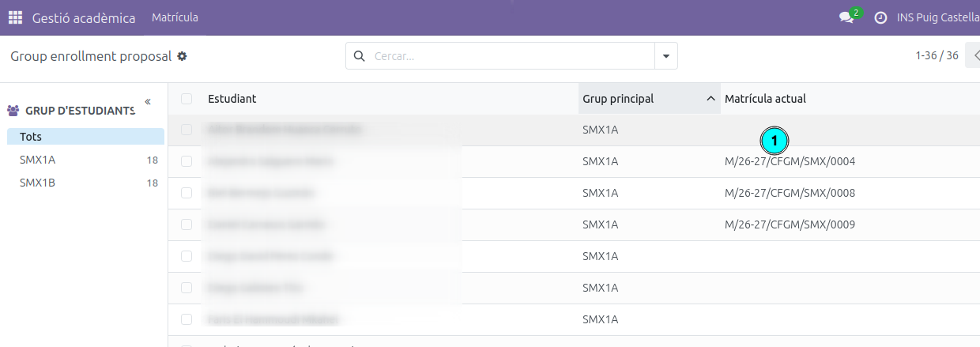The image size is (980, 347).
Task: Click the Grup d'estudiants people icon
Action: click(13, 111)
